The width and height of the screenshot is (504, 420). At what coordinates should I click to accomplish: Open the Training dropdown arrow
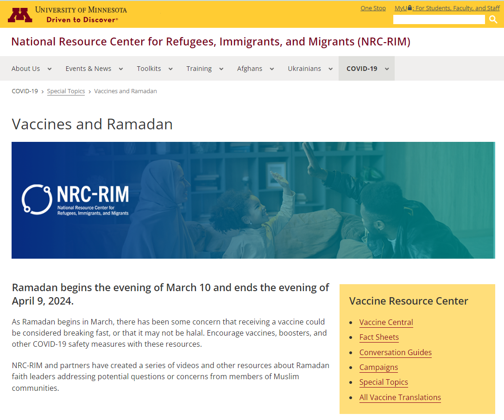pos(221,69)
